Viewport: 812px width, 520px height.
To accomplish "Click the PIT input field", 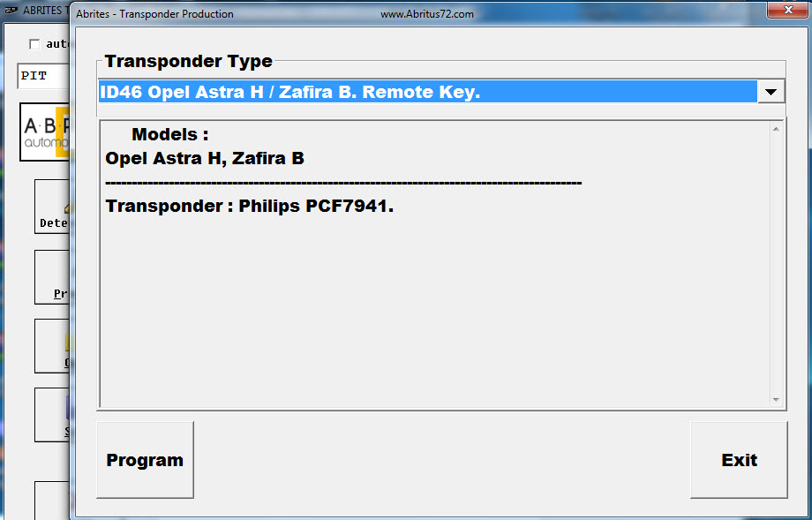I will [42, 76].
